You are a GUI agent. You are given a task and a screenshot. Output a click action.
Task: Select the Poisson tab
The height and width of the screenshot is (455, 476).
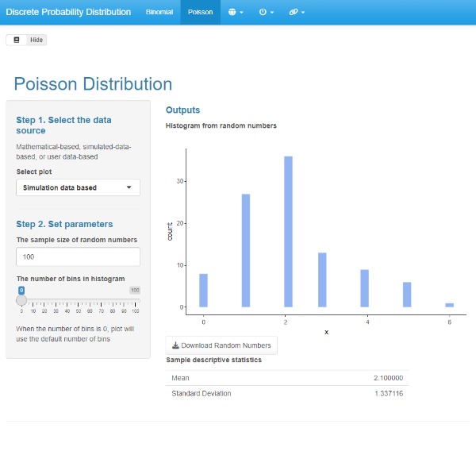(x=200, y=13)
